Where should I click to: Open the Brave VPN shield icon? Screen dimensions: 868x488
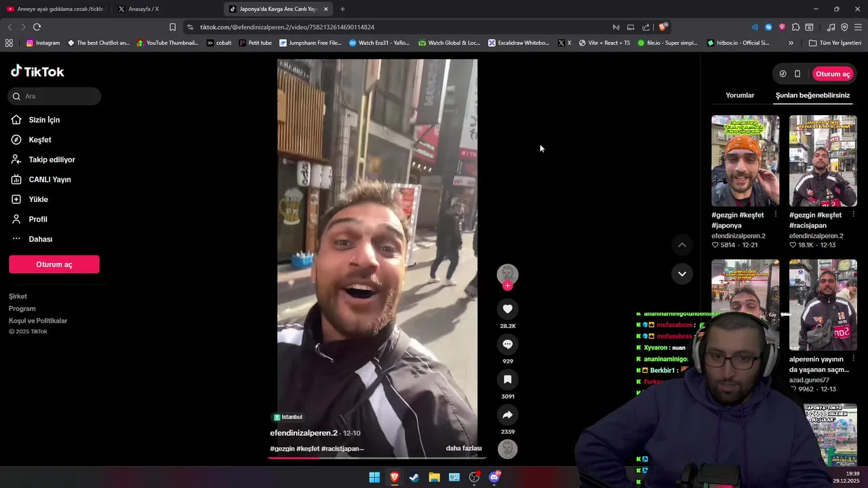coord(844,27)
